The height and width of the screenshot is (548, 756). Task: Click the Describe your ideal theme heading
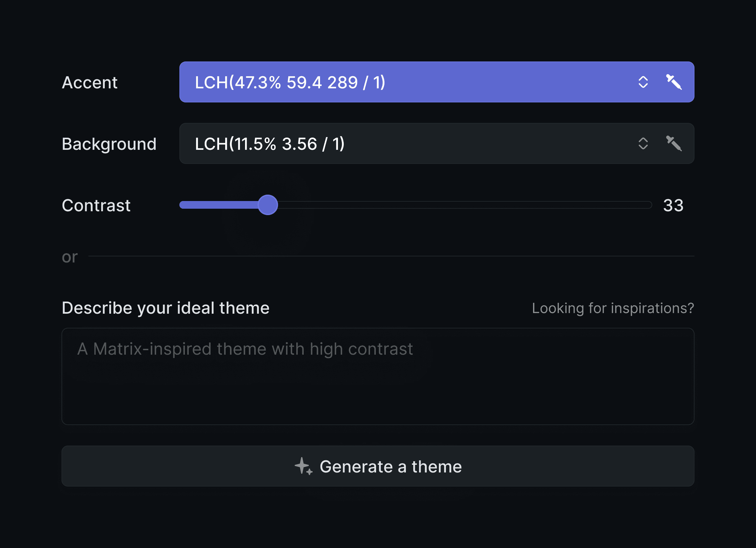[x=165, y=308]
